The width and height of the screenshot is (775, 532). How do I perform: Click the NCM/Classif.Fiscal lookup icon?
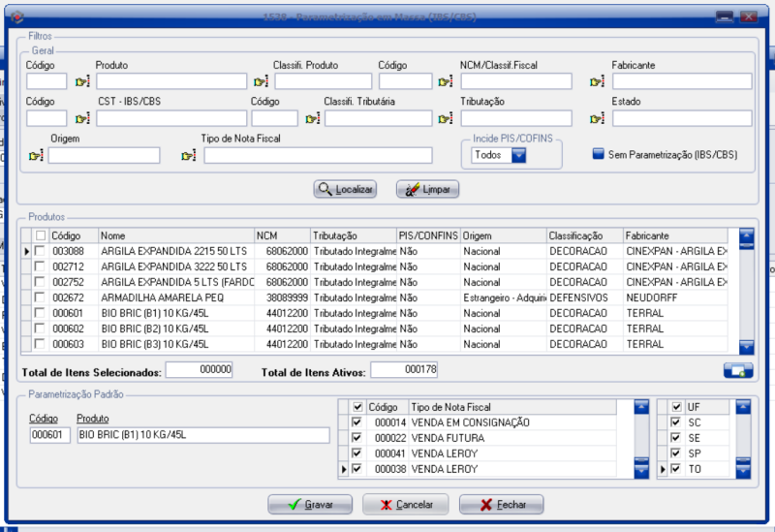(x=446, y=81)
